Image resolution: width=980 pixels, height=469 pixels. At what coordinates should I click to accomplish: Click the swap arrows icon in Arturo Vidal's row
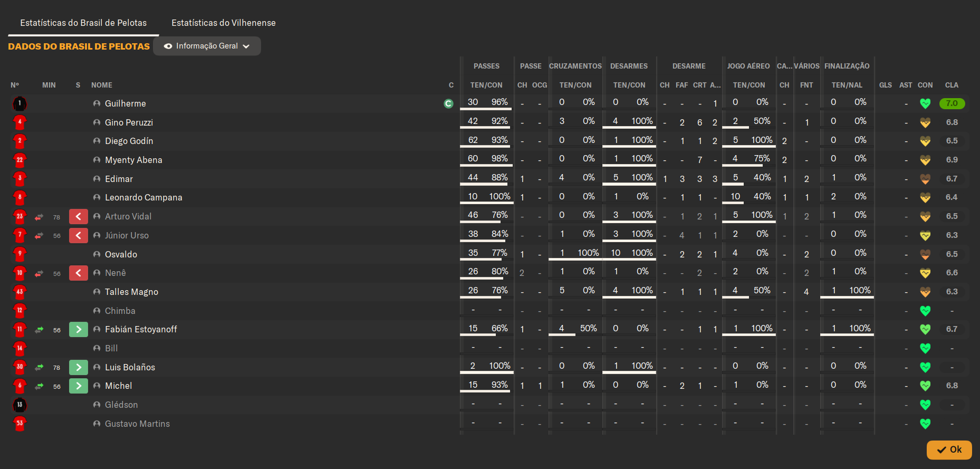(x=39, y=217)
